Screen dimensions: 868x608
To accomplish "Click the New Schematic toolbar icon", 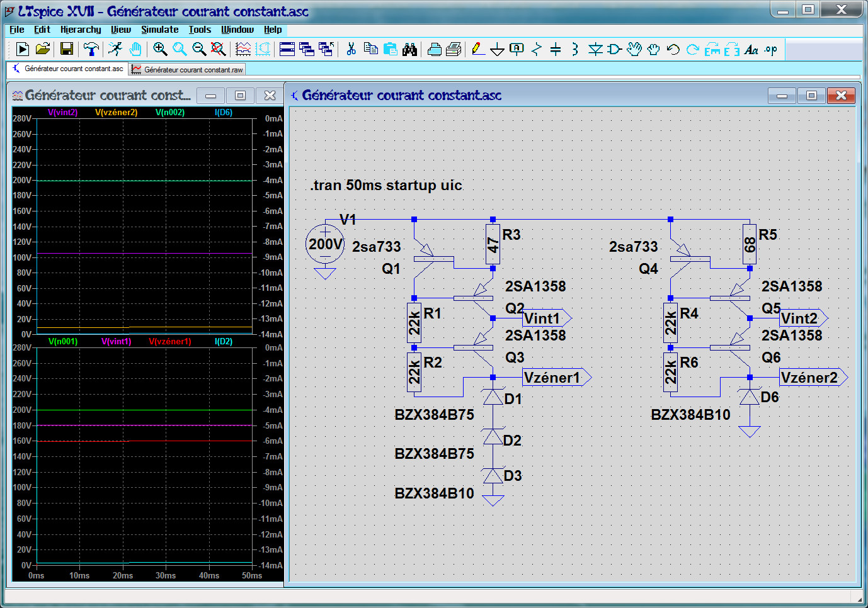I will tap(23, 49).
